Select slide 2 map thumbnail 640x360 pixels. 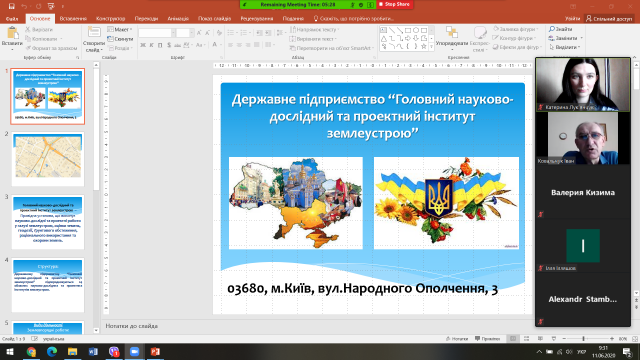point(48,159)
